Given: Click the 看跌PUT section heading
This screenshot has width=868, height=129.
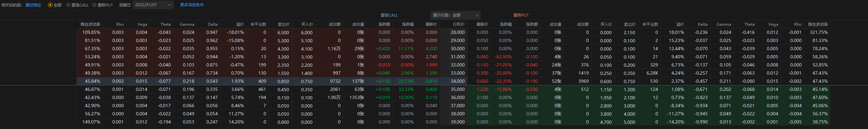Looking at the screenshot, I should 521,15.
